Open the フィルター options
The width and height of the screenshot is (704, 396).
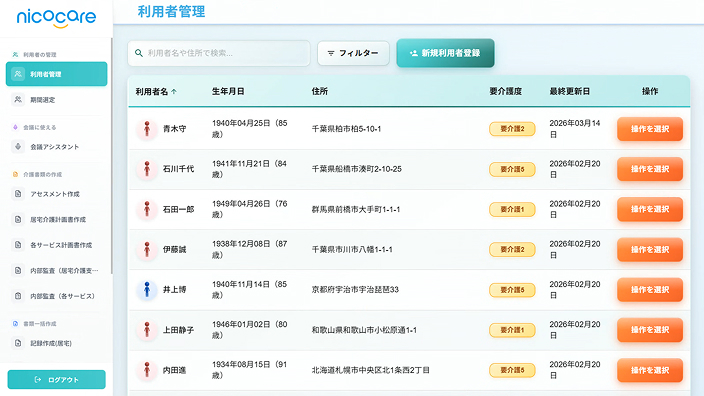click(x=353, y=53)
